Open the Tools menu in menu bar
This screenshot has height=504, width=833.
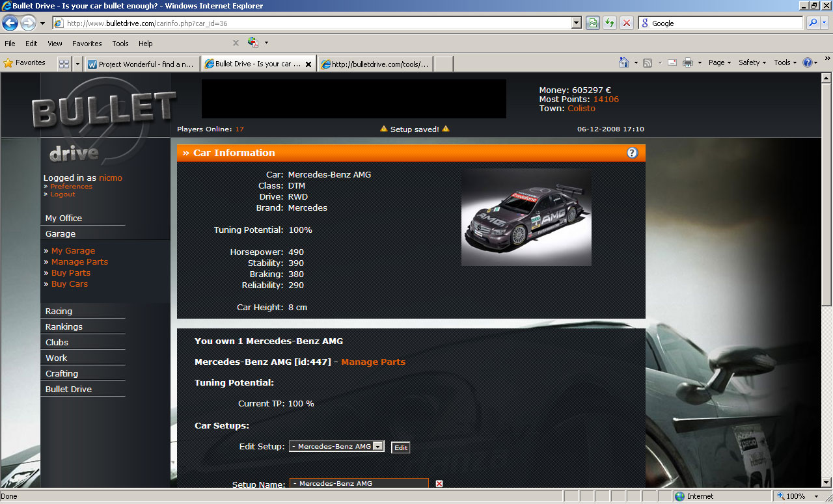(120, 44)
